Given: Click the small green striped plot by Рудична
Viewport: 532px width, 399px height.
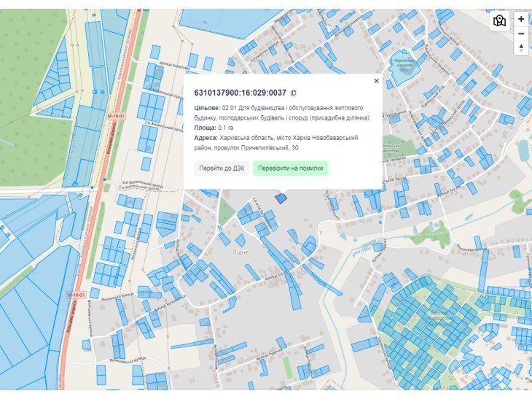Looking at the screenshot, I should (x=287, y=367).
